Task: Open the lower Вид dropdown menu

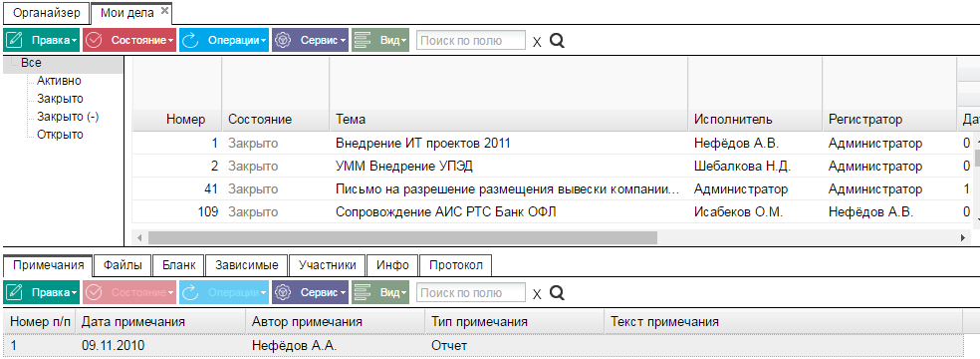Action: point(403,293)
